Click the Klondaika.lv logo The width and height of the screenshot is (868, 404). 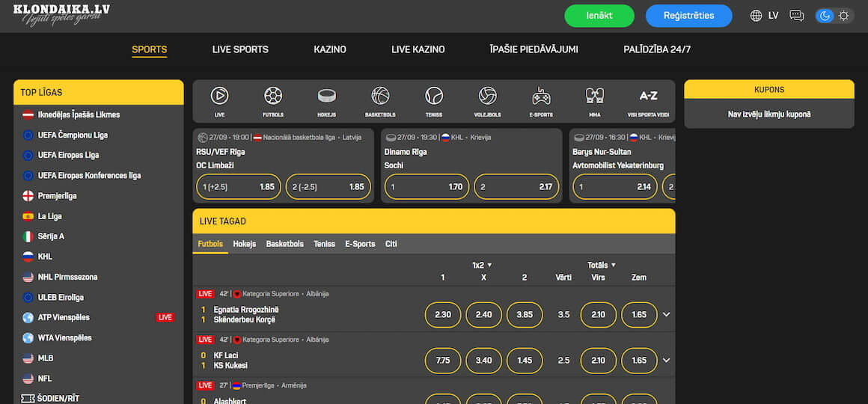pyautogui.click(x=61, y=13)
